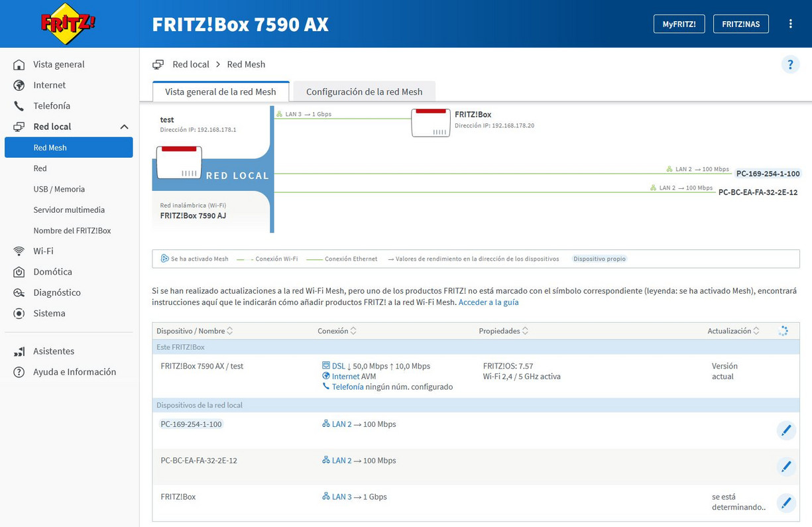Click the Red local network icon
This screenshot has height=527, width=812.
click(19, 126)
